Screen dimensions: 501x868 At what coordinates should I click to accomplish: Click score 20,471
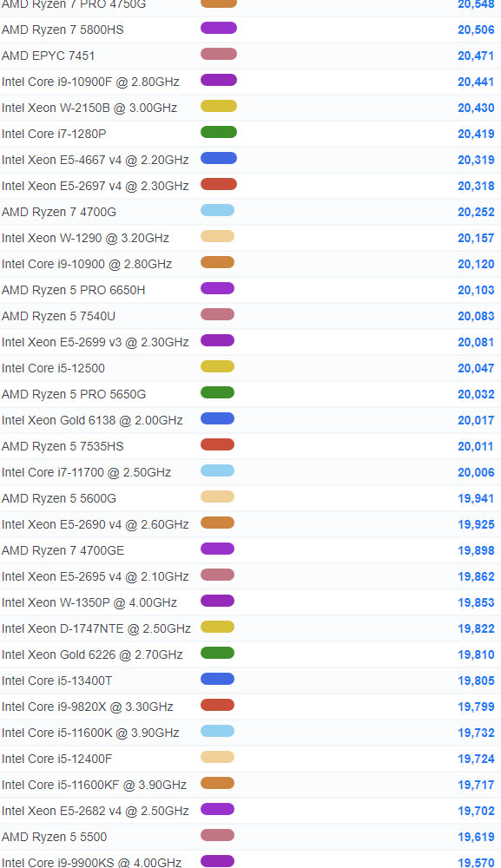476,56
